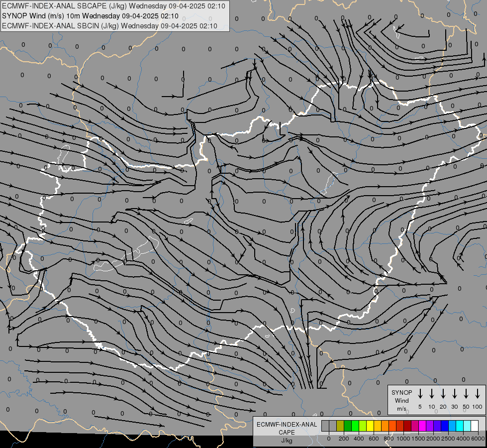Click the 'J/kg' unit label in legend
This screenshot has width=487, height=448.
pyautogui.click(x=287, y=441)
